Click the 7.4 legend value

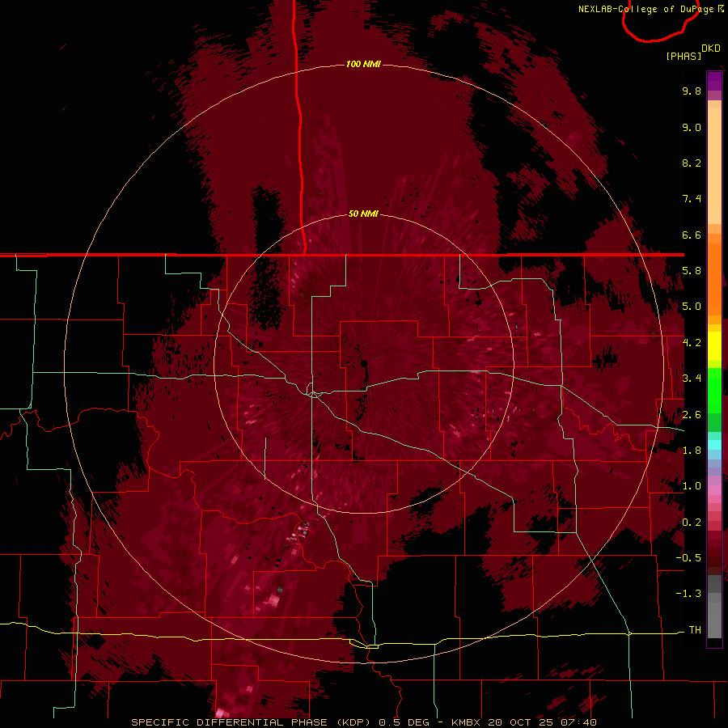pyautogui.click(x=692, y=199)
